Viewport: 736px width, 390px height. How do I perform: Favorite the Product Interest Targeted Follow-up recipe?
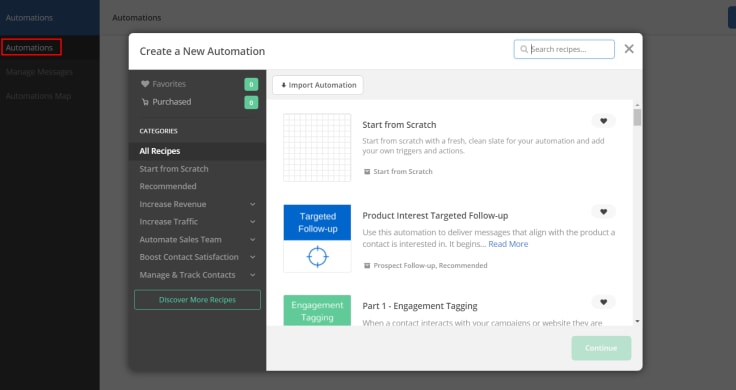pos(604,212)
